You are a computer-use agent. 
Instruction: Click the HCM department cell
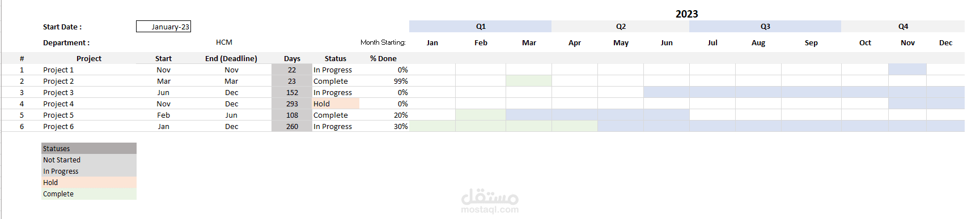224,42
